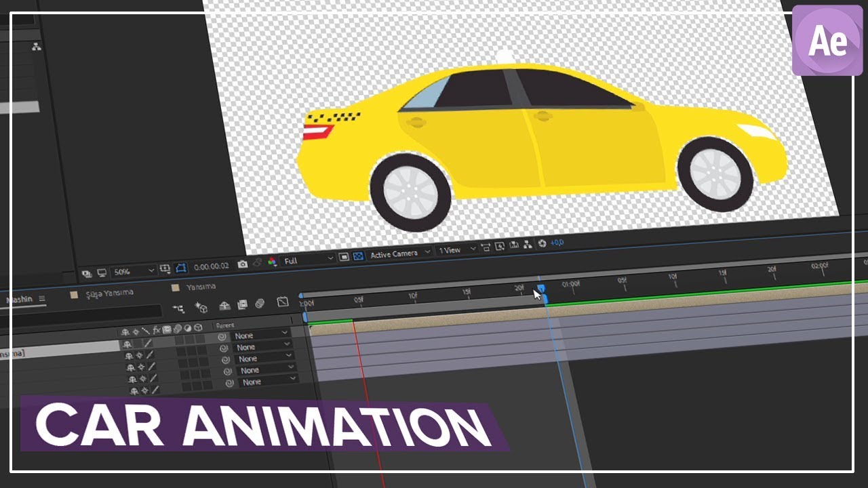Click the composition mini-flowchart icon
The width and height of the screenshot is (868, 488).
coord(178,308)
